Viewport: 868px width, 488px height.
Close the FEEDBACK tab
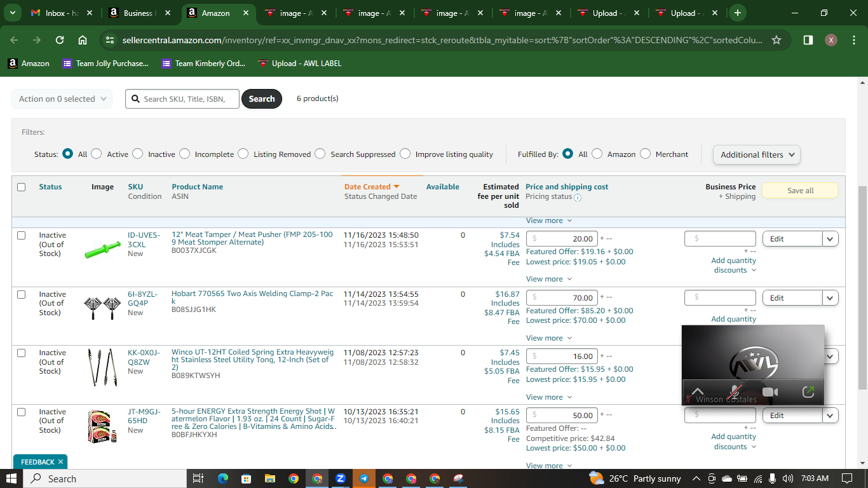[60, 462]
